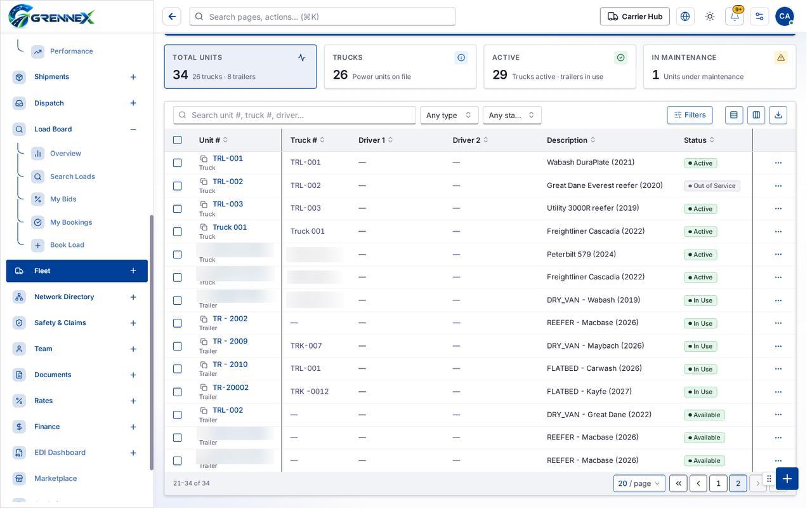
Task: Tick the select-all header checkbox
Action: point(178,140)
